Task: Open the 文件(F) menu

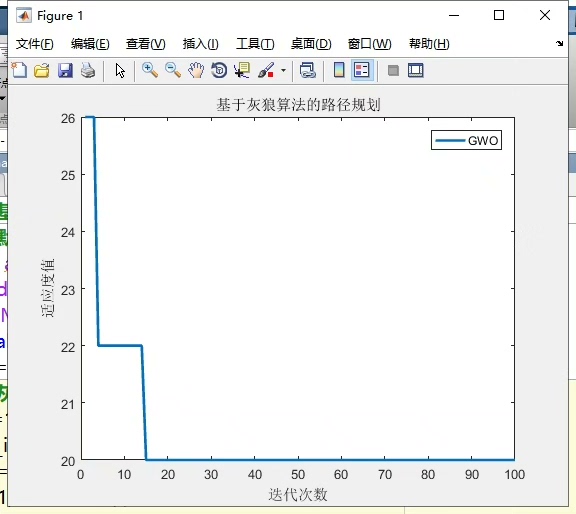Action: (35, 44)
